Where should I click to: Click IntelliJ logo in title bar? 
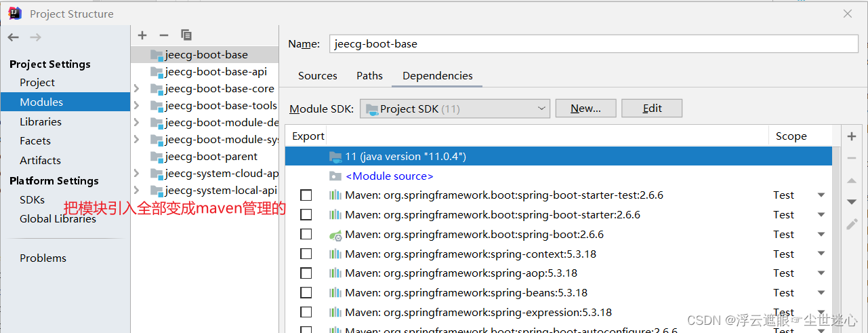coord(14,14)
